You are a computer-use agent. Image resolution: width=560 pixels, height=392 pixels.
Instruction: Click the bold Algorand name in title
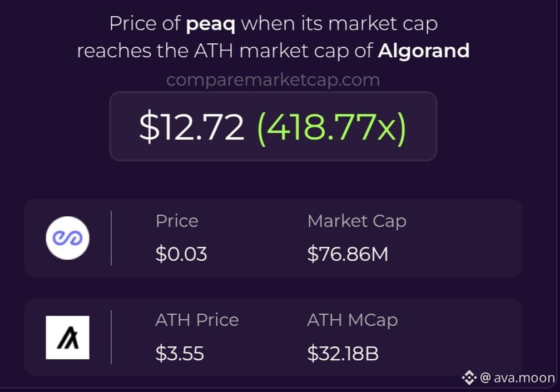click(424, 51)
